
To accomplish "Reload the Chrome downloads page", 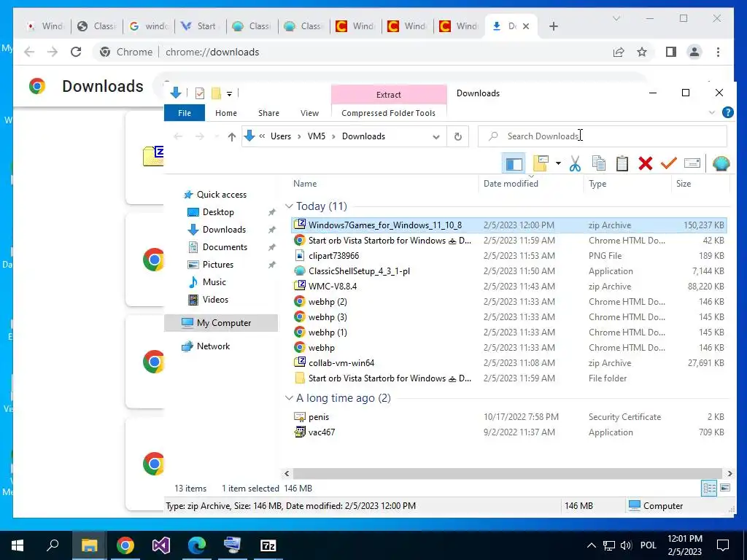I will coord(76,52).
